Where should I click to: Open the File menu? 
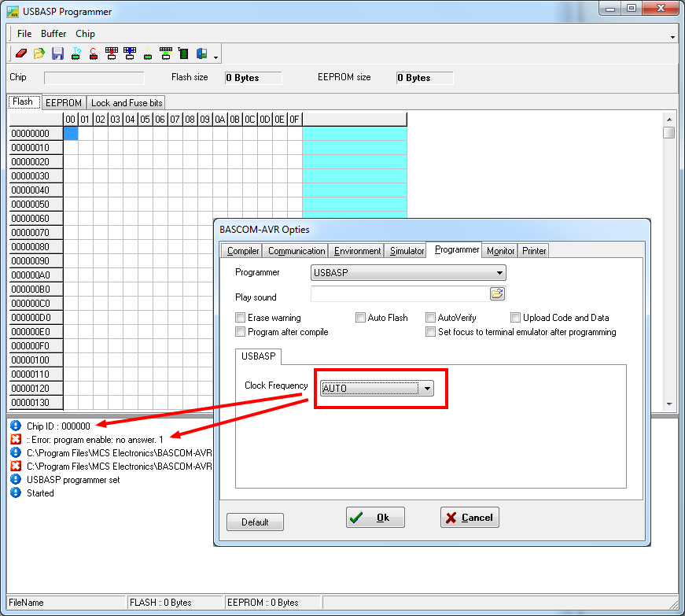pyautogui.click(x=24, y=34)
